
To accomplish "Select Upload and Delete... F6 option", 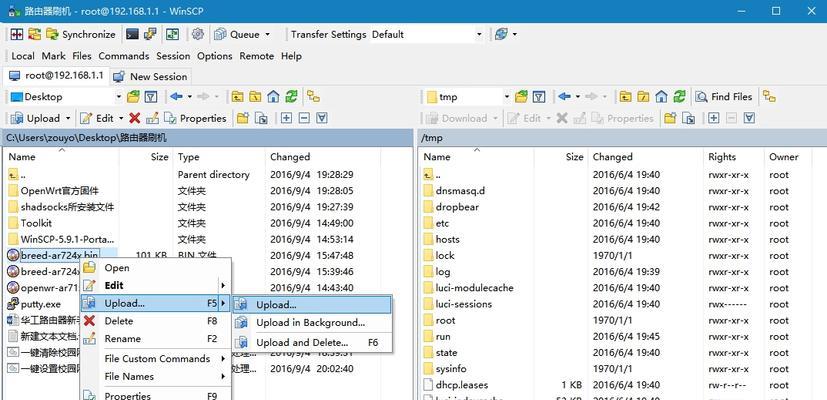I will 312,342.
